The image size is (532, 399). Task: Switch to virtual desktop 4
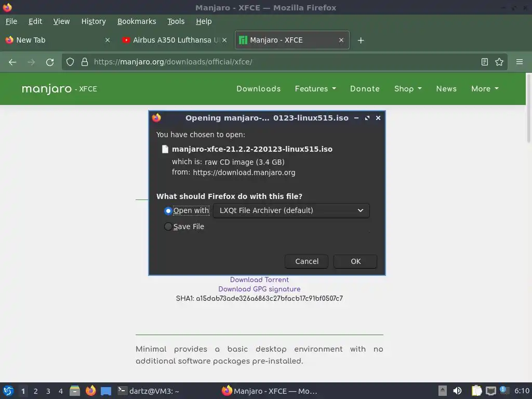61,391
